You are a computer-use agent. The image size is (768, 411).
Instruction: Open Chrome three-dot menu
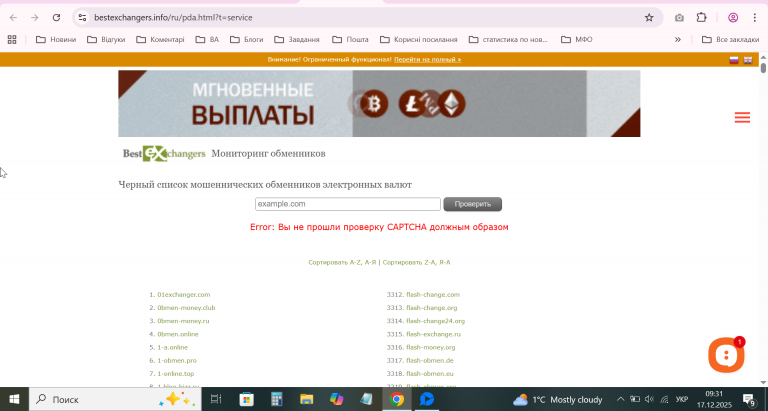pos(754,18)
